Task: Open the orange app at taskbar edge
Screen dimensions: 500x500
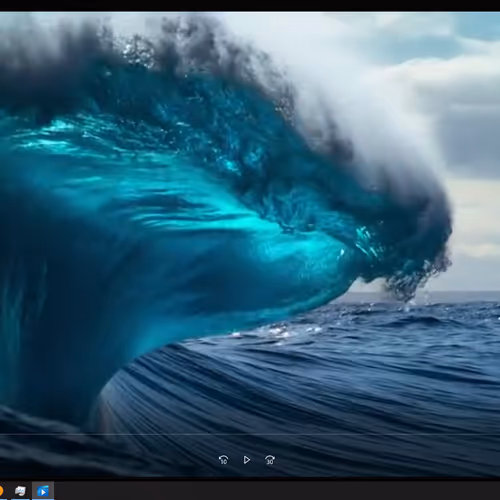Action: tap(1, 491)
